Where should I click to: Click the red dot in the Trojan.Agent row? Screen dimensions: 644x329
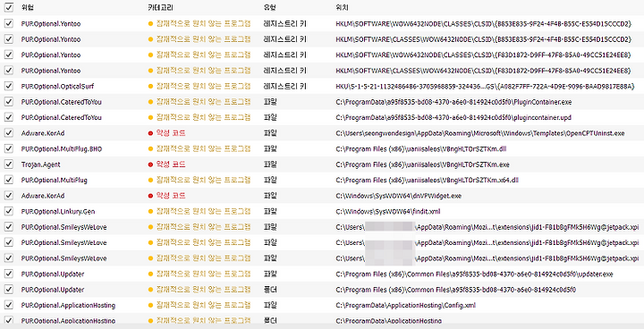tap(150, 164)
